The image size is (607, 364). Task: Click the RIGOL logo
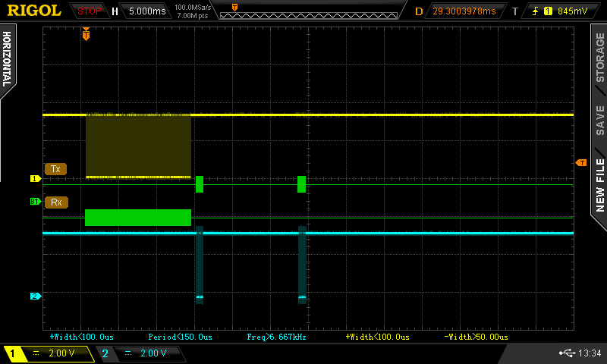[34, 11]
